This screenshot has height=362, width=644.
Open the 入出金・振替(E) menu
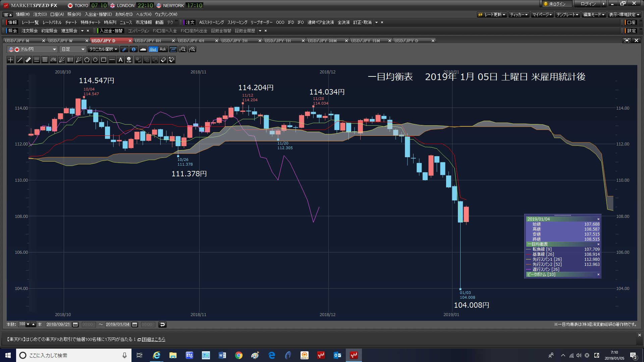pyautogui.click(x=98, y=14)
